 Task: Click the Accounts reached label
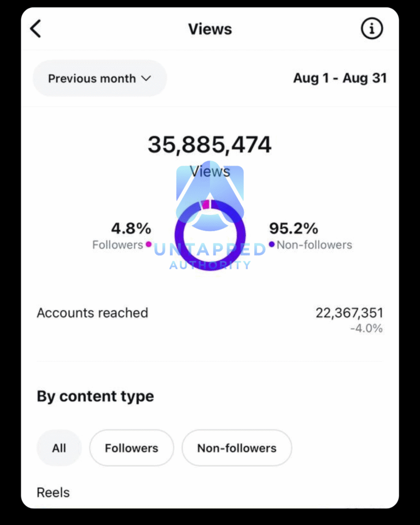[92, 313]
